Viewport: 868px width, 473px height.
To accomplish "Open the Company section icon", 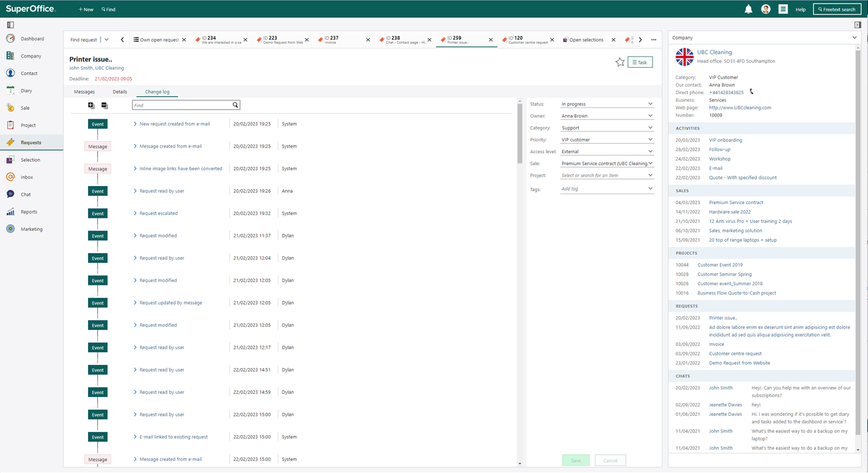I will click(x=10, y=56).
